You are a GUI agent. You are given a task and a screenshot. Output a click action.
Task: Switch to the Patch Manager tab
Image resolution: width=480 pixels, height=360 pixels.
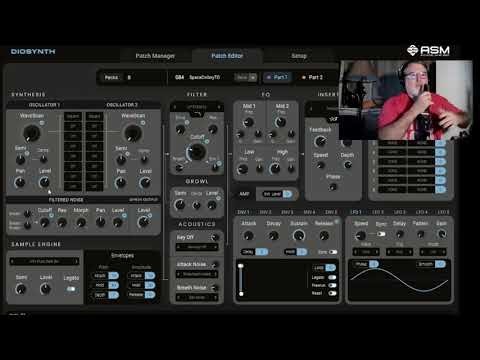coord(155,56)
